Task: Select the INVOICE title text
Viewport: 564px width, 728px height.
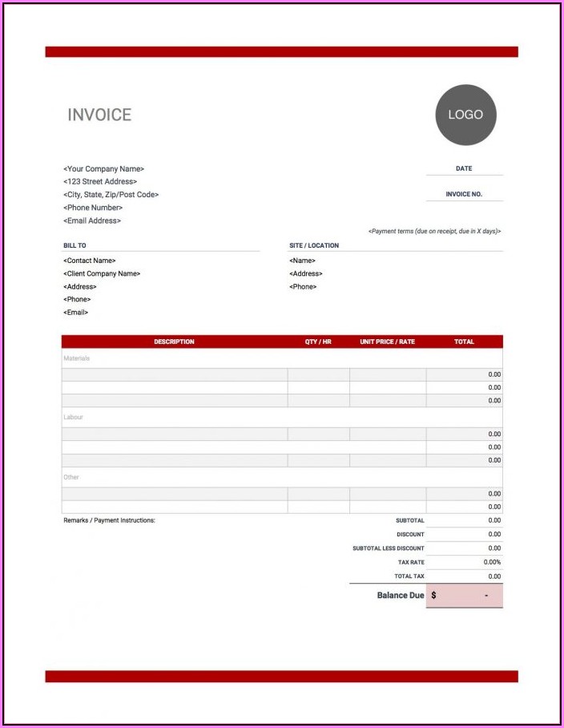Action: [99, 115]
